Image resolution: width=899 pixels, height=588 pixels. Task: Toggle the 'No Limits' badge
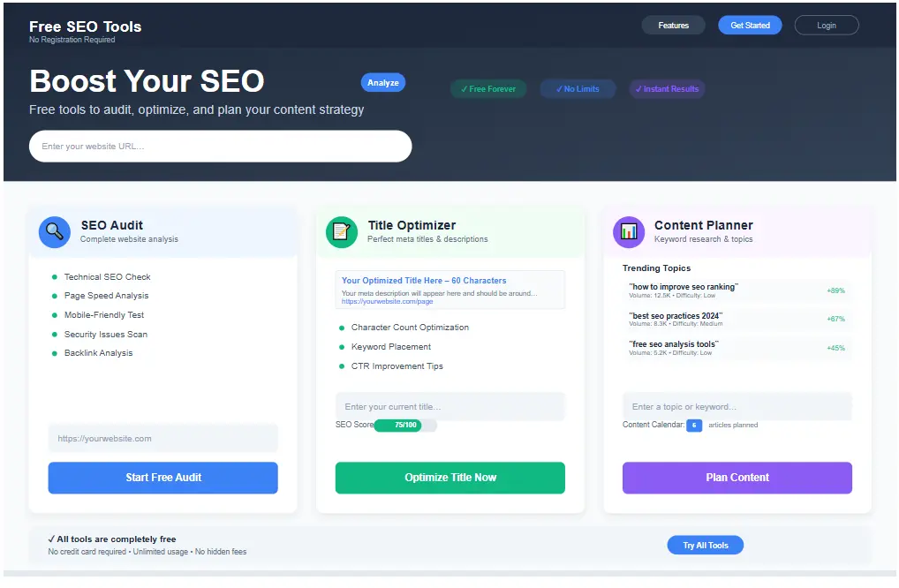(578, 88)
